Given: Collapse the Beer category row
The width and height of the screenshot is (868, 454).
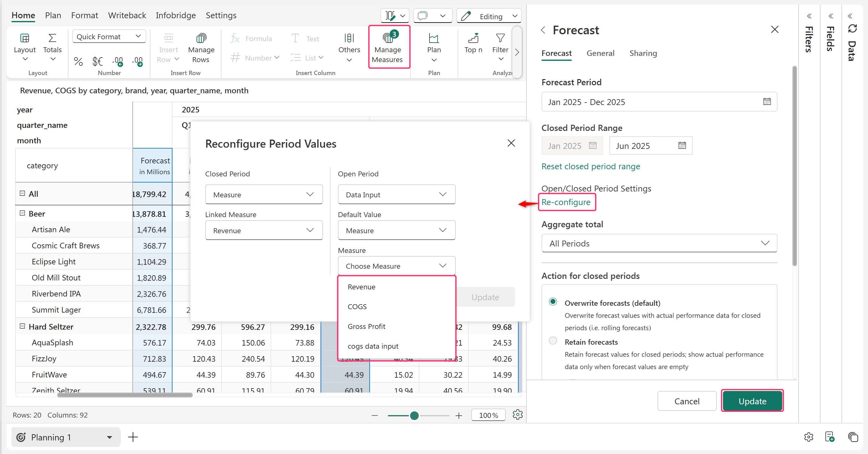Looking at the screenshot, I should click(x=22, y=213).
